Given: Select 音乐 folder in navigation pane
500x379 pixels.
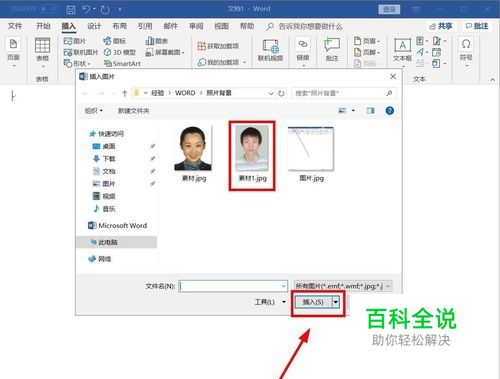Looking at the screenshot, I should point(104,209).
